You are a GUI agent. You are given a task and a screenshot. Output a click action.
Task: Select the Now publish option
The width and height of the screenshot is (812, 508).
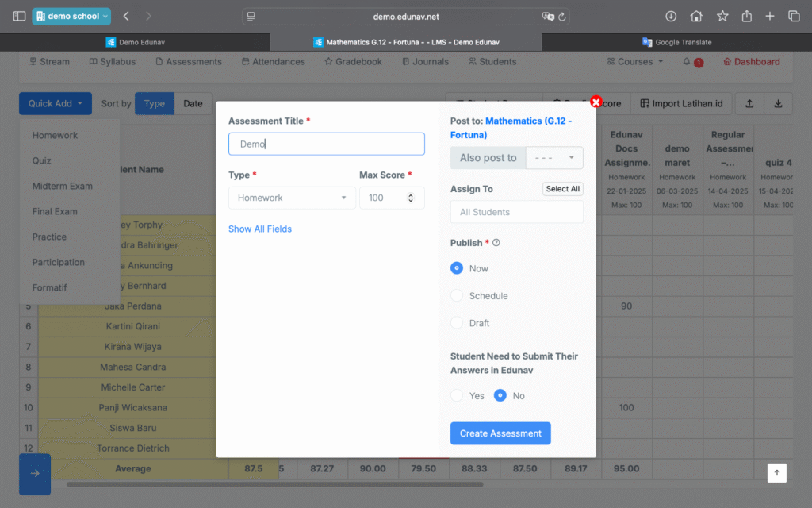click(457, 268)
